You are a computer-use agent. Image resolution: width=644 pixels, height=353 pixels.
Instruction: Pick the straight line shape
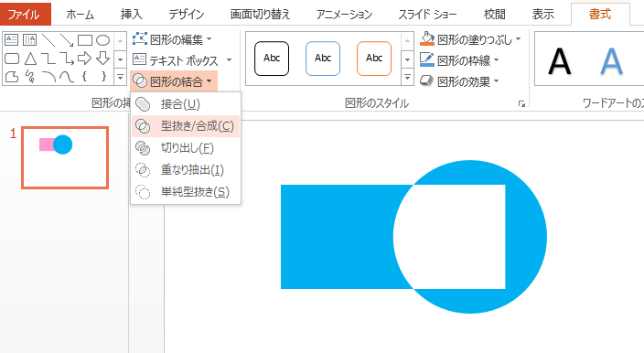tap(48, 40)
